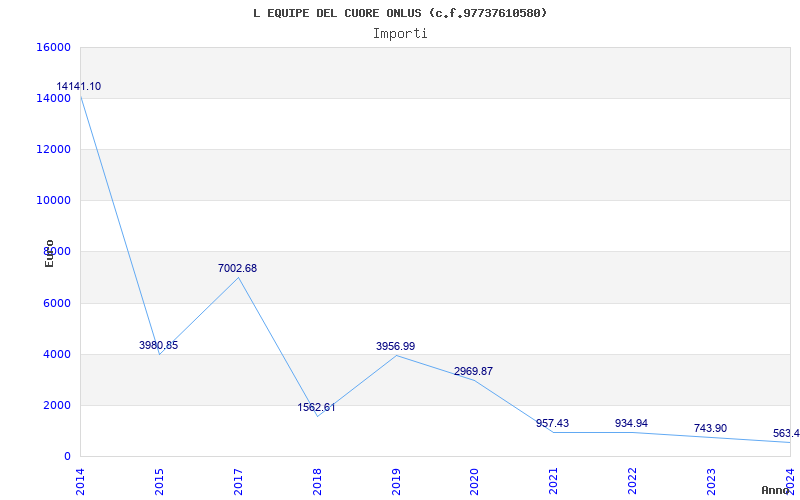Click y-axis value 0

[x=67, y=457]
